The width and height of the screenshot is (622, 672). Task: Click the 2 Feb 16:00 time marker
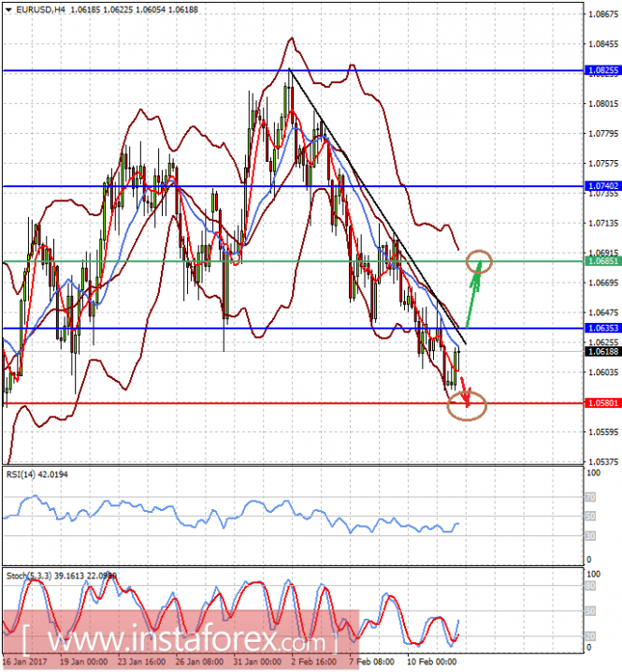tap(315, 662)
